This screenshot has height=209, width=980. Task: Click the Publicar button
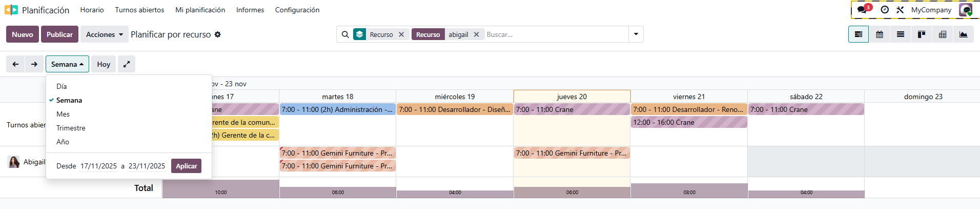tap(59, 34)
